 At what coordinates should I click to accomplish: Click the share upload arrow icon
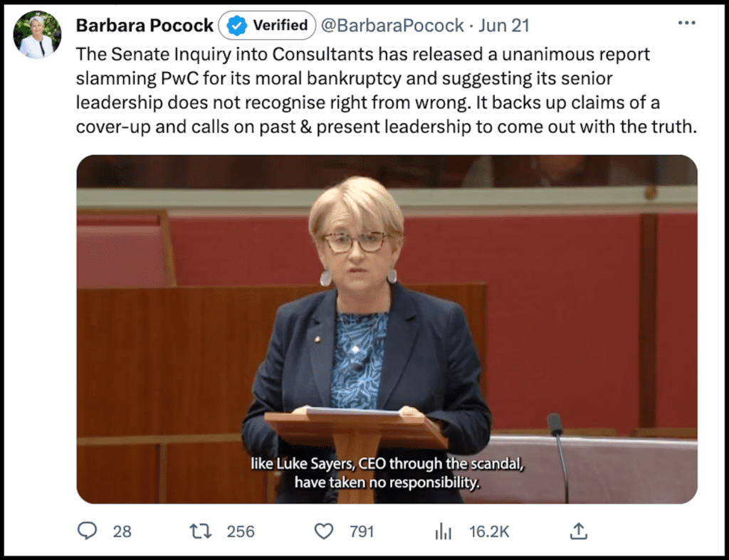point(578,531)
